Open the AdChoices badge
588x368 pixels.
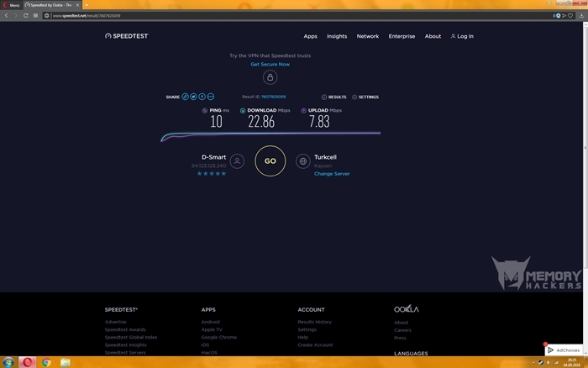point(564,350)
